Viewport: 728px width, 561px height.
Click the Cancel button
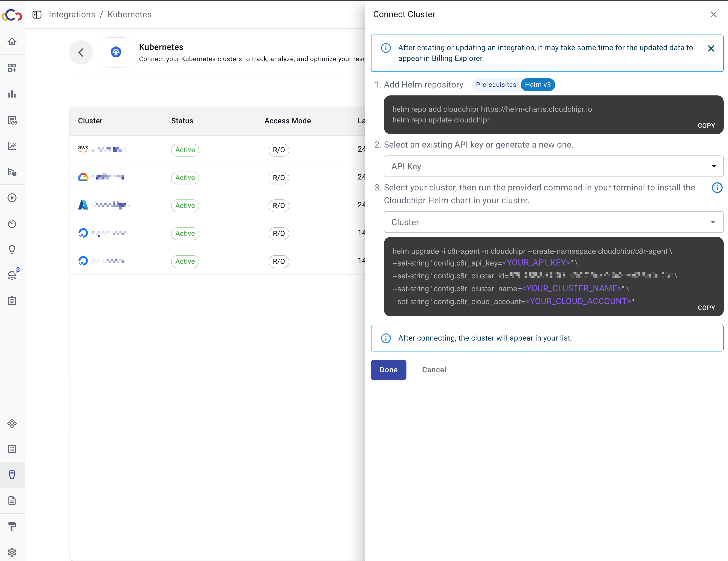tap(434, 369)
